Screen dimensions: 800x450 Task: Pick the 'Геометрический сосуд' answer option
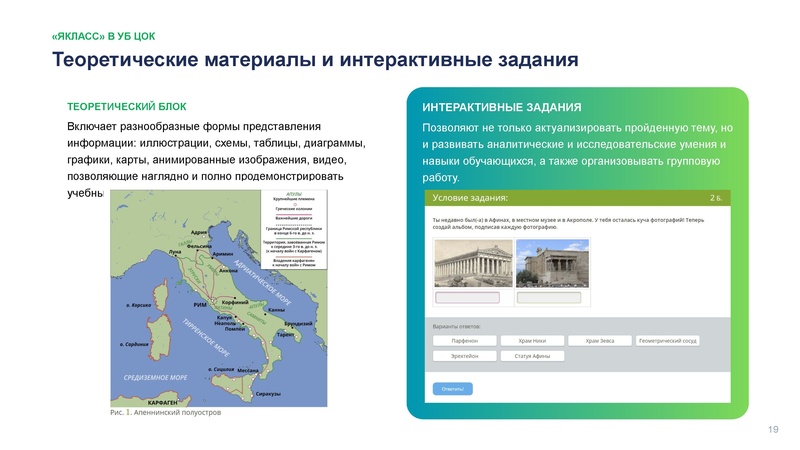click(667, 341)
